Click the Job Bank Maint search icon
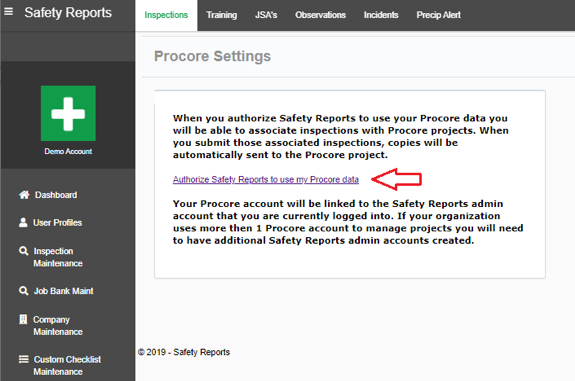The width and height of the screenshot is (575, 381). [23, 291]
